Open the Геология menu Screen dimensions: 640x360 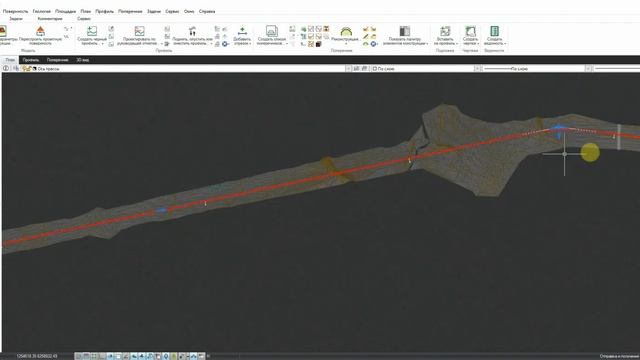coord(42,11)
